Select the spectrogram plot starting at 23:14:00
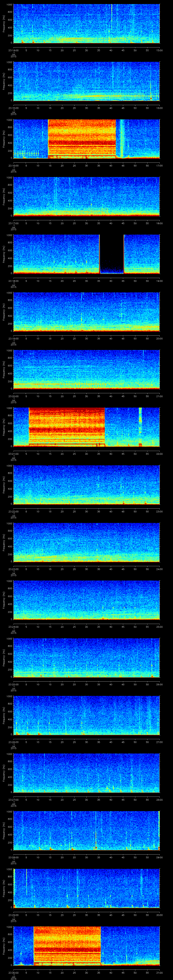Screen dimensions: 173x980 click(87, 24)
